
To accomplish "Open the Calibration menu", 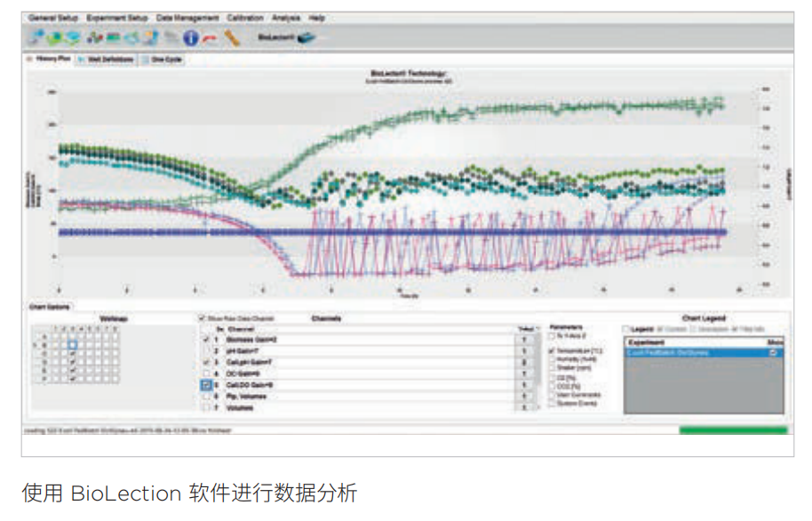I will [x=245, y=18].
